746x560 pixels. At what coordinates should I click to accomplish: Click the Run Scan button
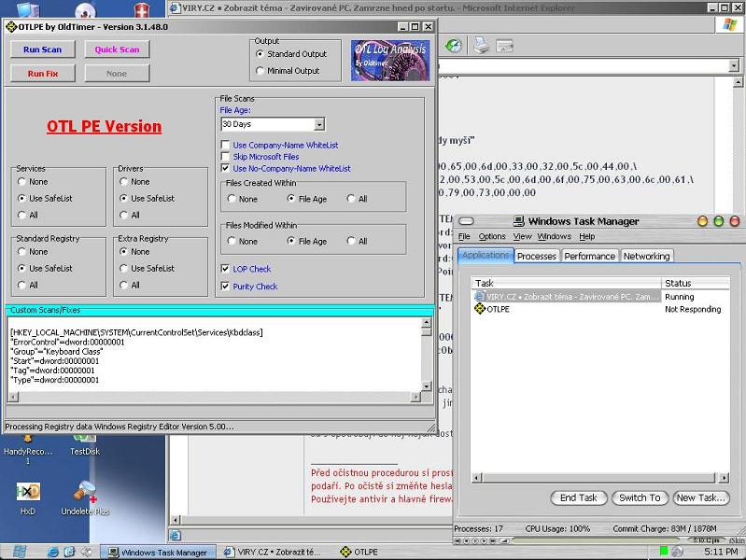42,49
